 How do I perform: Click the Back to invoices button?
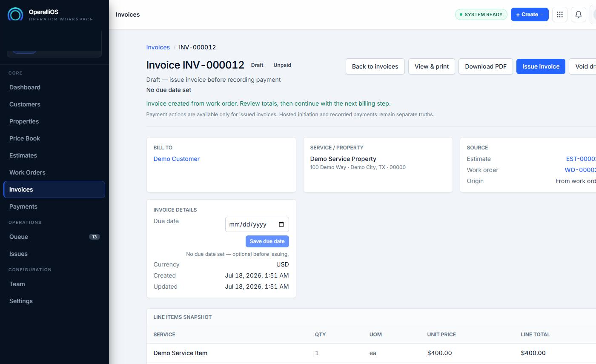[x=375, y=66]
